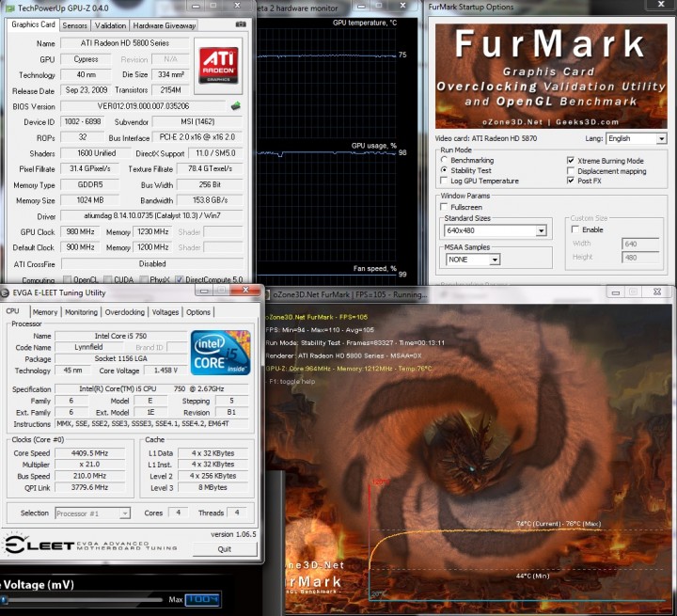Screen dimensions: 677x616
Task: Click the Default Clock 900 MHz field in GPU-Z
Action: [80, 247]
